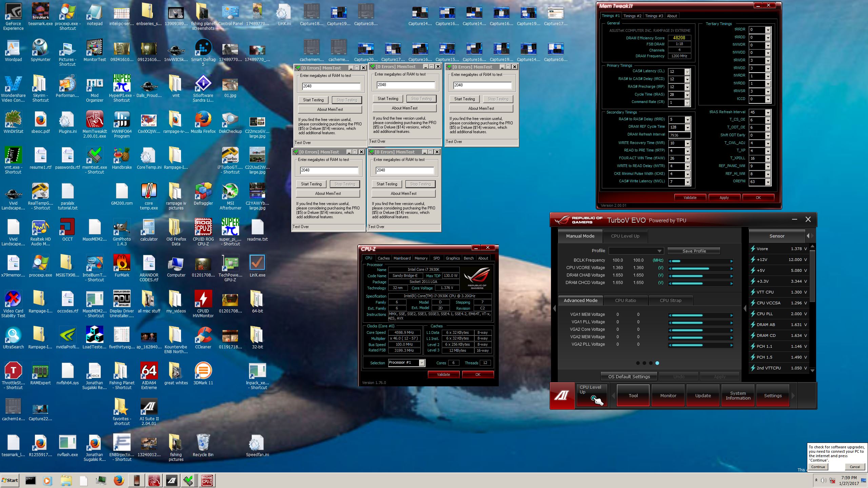Viewport: 868px width, 488px height.
Task: Open Profile dropdown in TurboV EVO
Action: [x=636, y=251]
